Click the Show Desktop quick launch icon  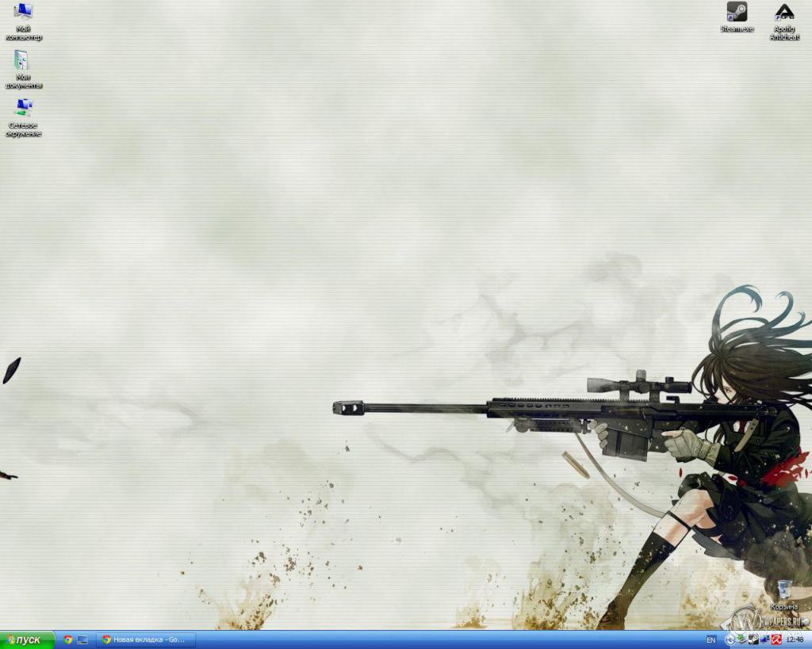[82, 639]
